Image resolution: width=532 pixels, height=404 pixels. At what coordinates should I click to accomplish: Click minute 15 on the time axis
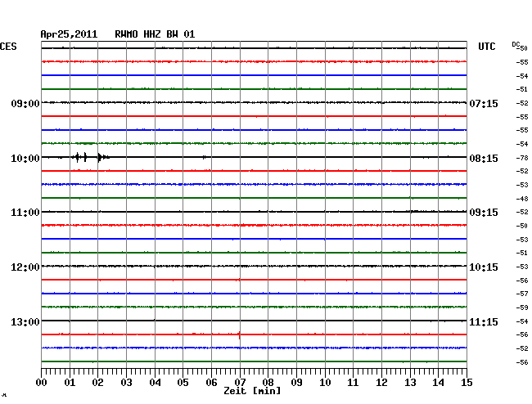tap(467, 383)
